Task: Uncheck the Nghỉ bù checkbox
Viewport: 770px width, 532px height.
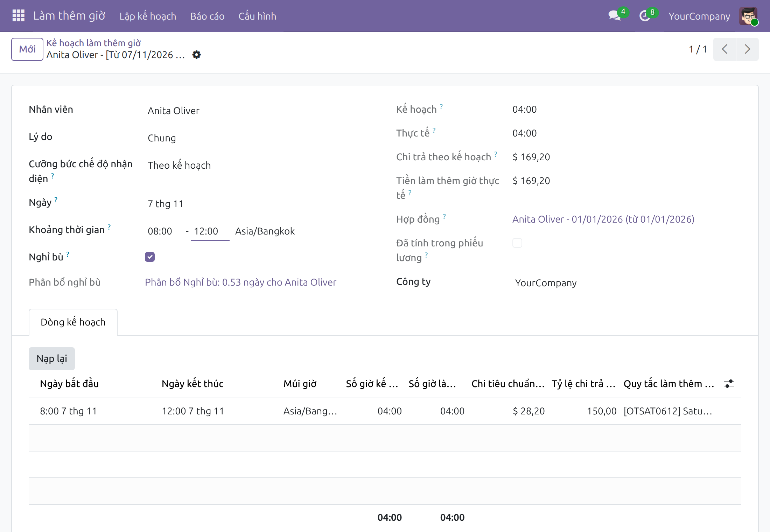Action: click(x=150, y=257)
